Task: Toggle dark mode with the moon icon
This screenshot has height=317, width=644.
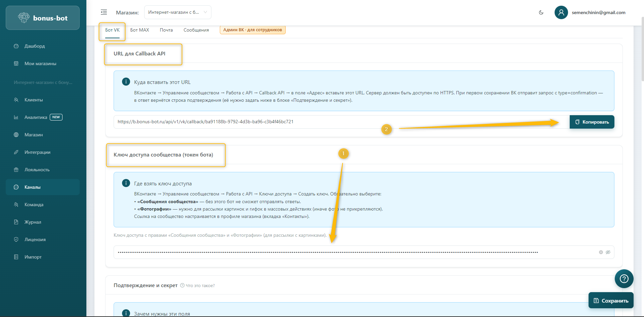Action: (541, 12)
